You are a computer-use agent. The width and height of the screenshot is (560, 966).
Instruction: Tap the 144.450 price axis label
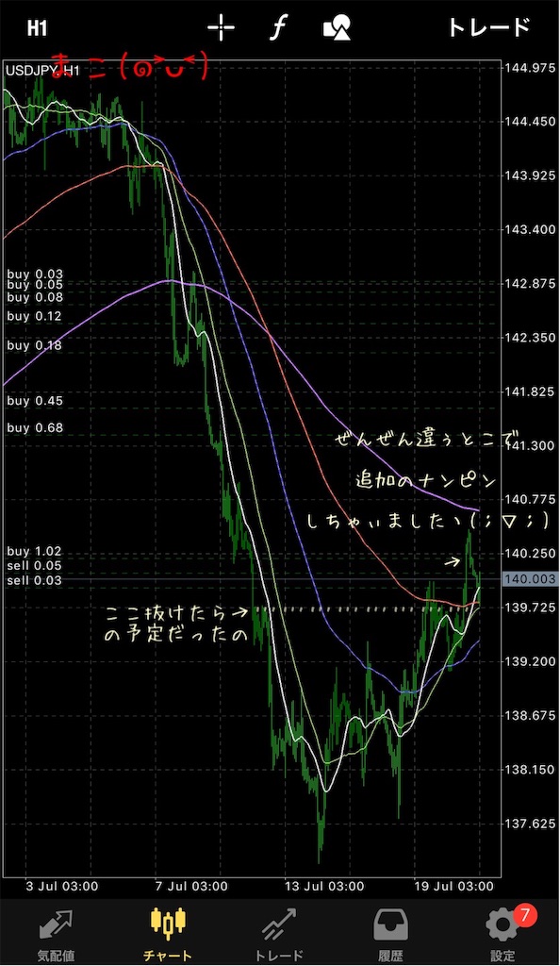pyautogui.click(x=530, y=122)
